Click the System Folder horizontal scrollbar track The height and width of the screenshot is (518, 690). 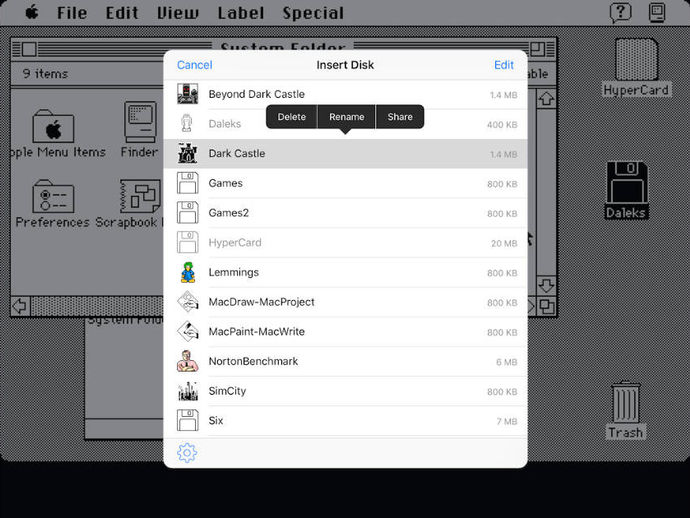(x=97, y=305)
